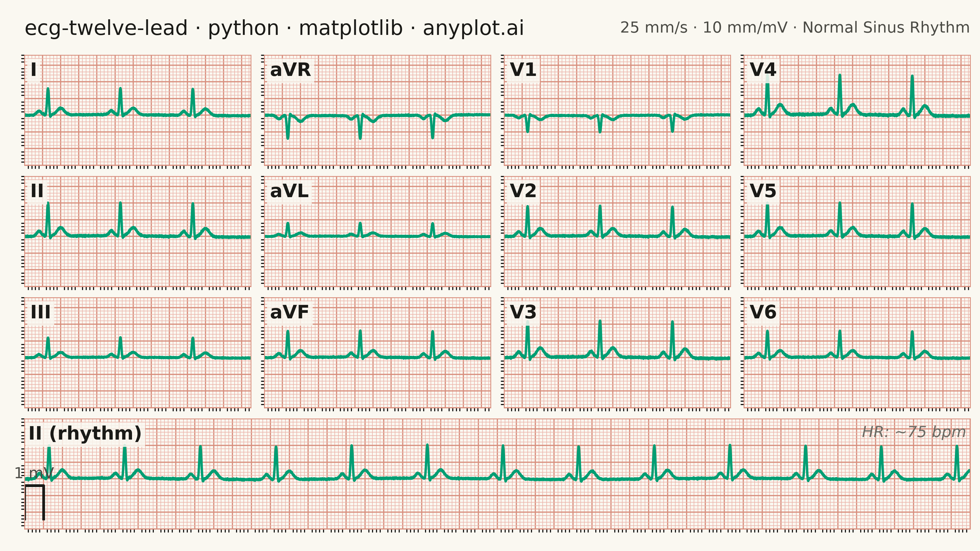Click the lead I label
This screenshot has height=551, width=980.
click(x=34, y=70)
